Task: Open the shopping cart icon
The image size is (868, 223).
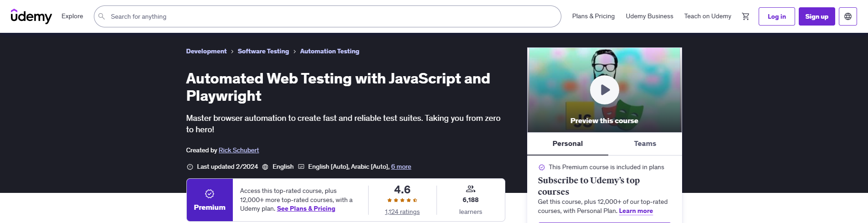Action: point(745,16)
